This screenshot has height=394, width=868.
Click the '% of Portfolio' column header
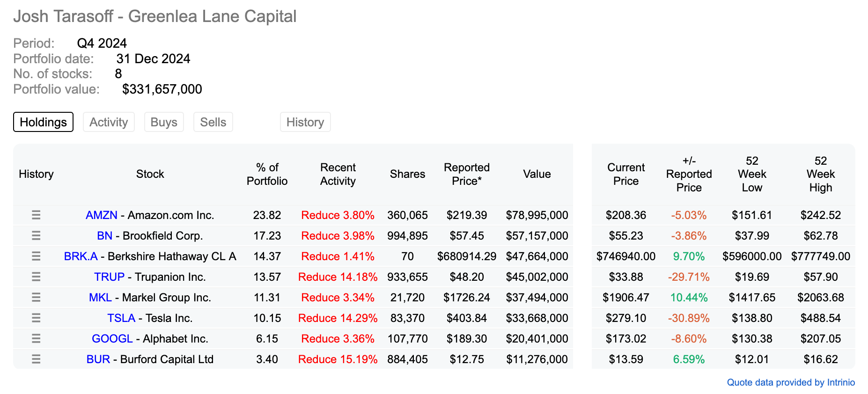point(267,174)
